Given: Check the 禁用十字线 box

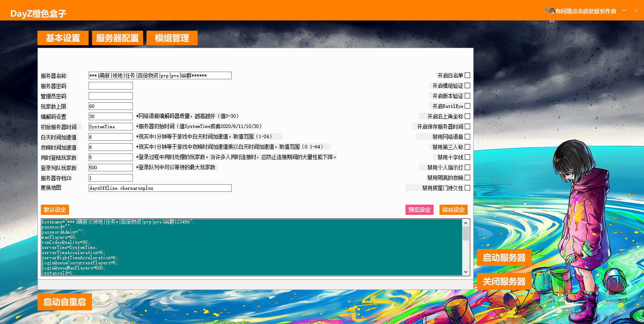Looking at the screenshot, I should [x=467, y=157].
